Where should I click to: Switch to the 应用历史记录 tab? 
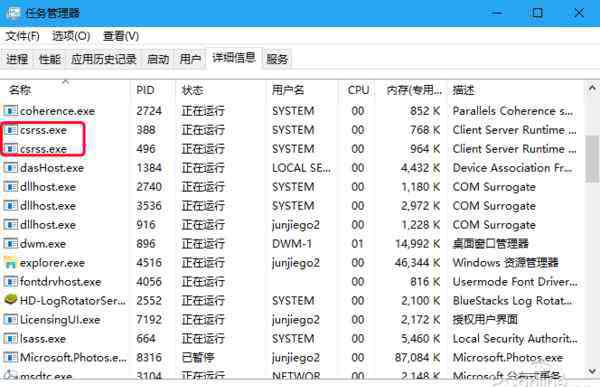click(x=104, y=59)
